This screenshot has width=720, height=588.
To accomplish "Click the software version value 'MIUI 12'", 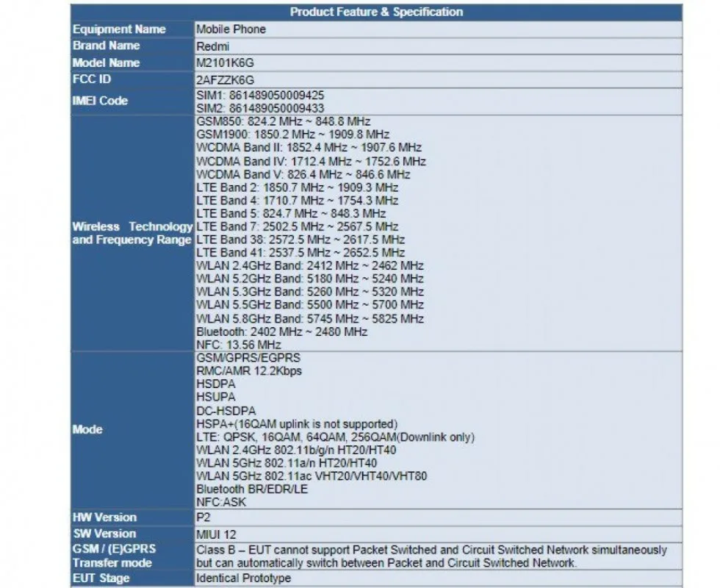I will [x=216, y=535].
